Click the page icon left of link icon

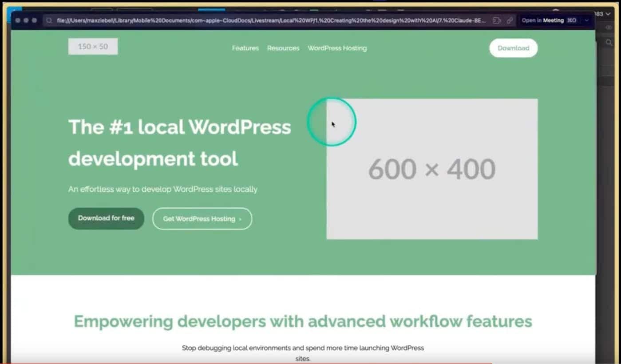tap(497, 20)
